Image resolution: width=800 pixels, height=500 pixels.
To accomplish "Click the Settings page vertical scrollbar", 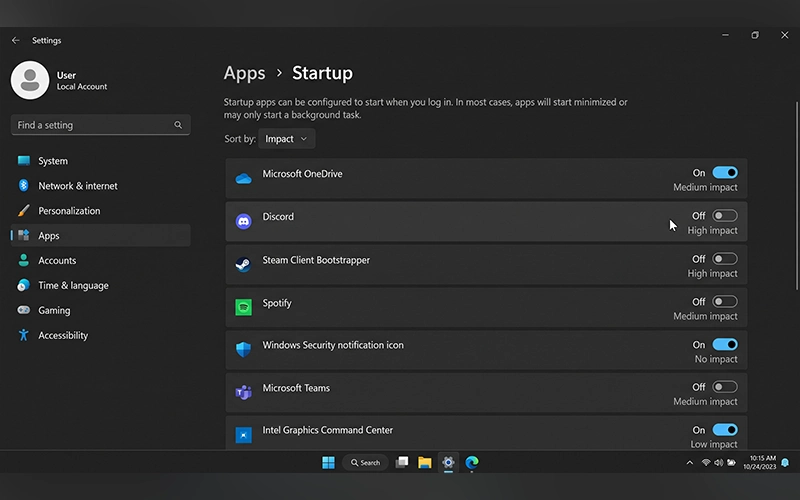I will [796, 196].
